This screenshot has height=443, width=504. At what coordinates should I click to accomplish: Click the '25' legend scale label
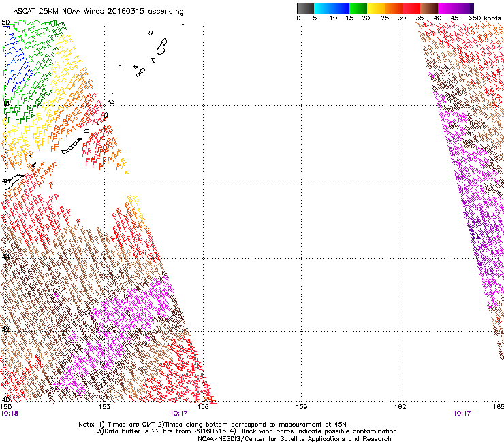click(385, 18)
